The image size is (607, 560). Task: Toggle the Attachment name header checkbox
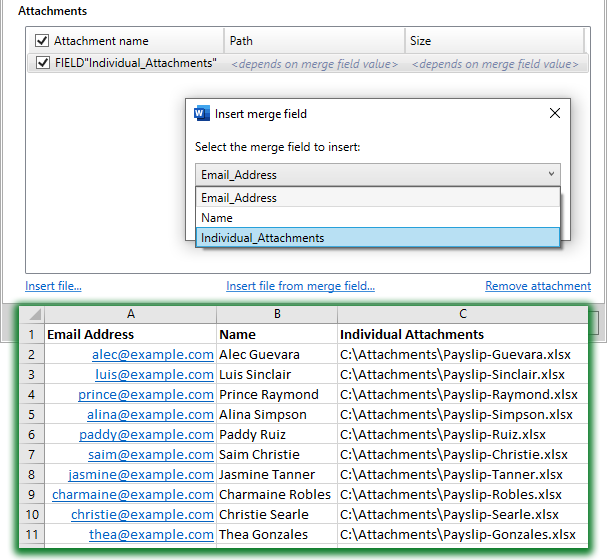point(42,41)
